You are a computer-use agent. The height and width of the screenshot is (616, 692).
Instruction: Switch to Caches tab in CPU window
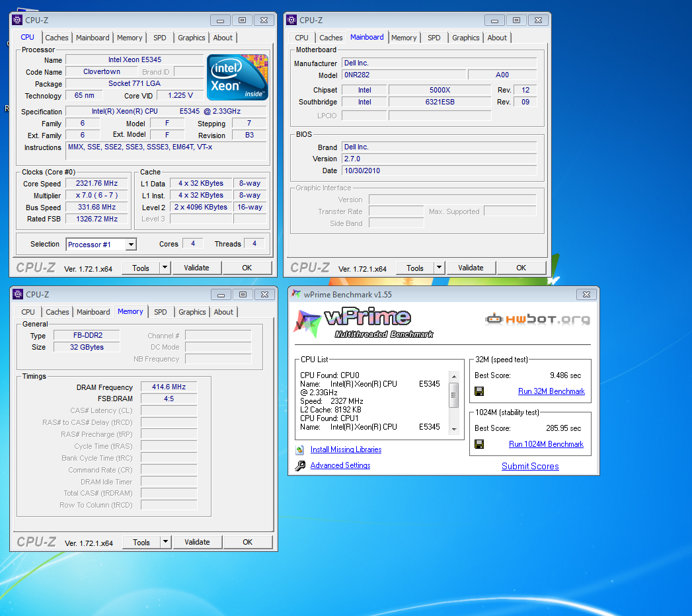pyautogui.click(x=56, y=38)
